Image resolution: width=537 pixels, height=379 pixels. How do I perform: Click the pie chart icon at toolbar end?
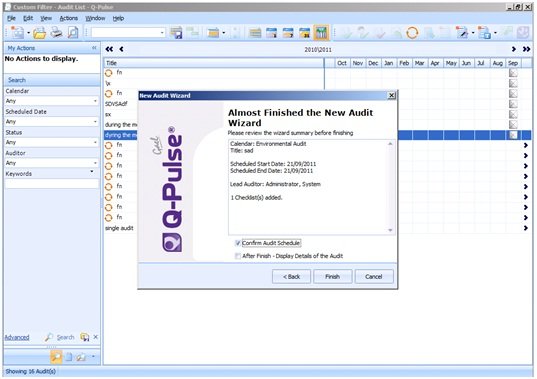pos(523,33)
